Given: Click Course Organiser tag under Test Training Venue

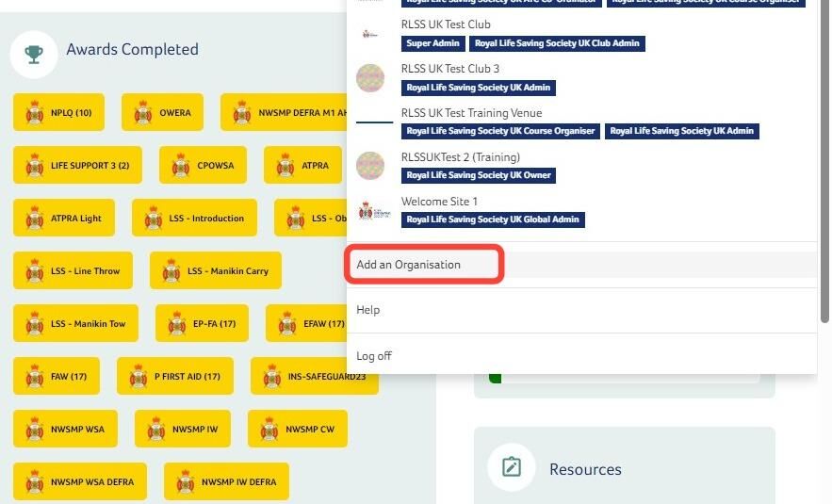Looking at the screenshot, I should click(501, 131).
